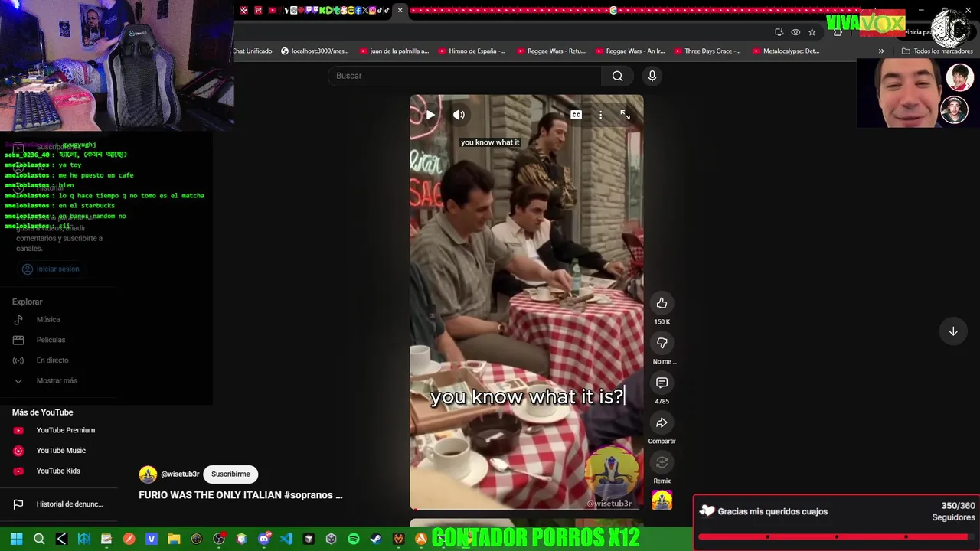The width and height of the screenshot is (980, 551).
Task: Switch to the Google tab in tab strip
Action: (613, 10)
